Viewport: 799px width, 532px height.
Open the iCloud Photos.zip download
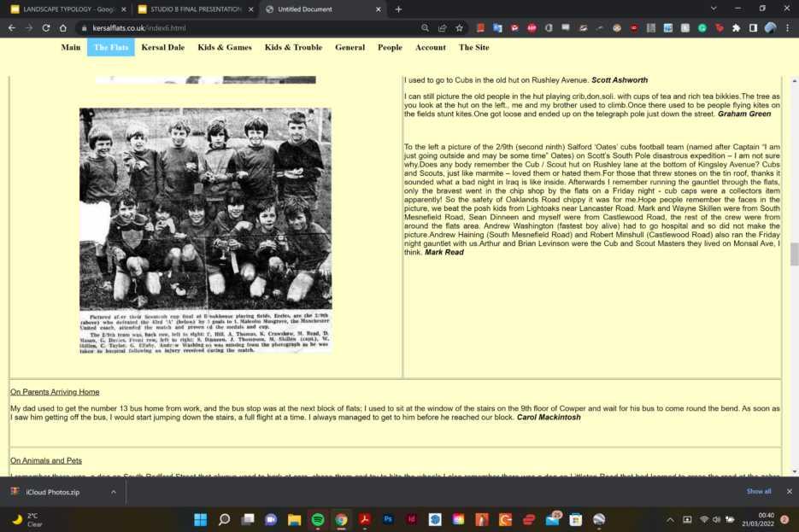[52, 492]
